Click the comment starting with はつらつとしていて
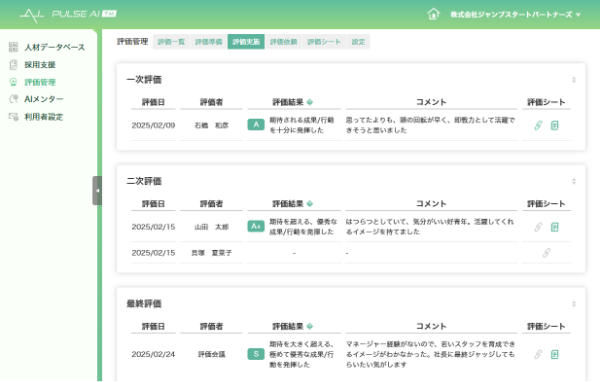The height and width of the screenshot is (382, 600). 430,227
